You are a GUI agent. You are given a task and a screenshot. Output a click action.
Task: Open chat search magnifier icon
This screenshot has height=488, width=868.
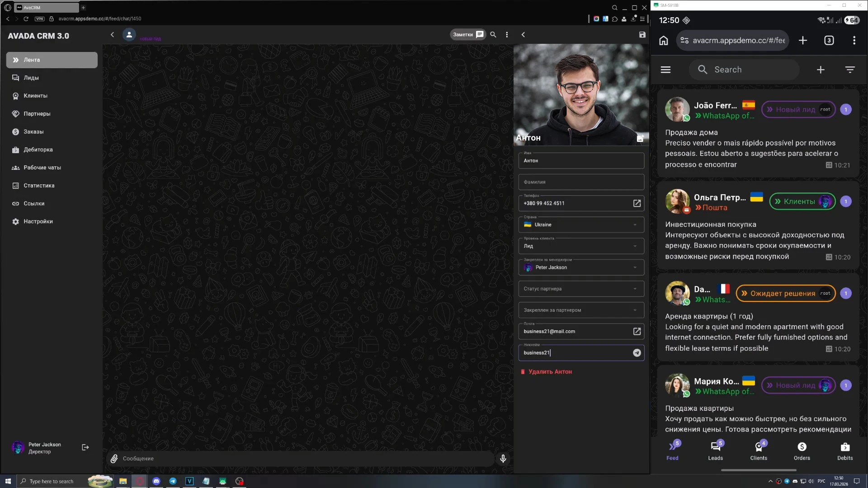click(x=493, y=35)
